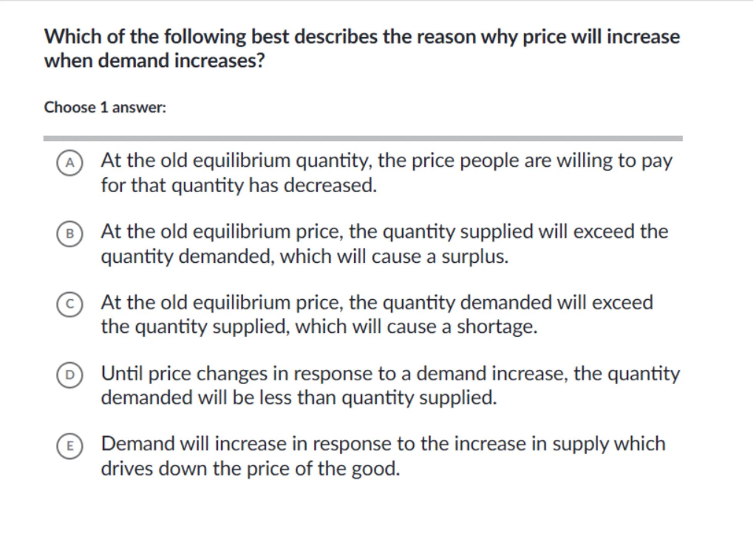756x547 pixels.
Task: Pick the circle labeled E
Action: point(70,446)
